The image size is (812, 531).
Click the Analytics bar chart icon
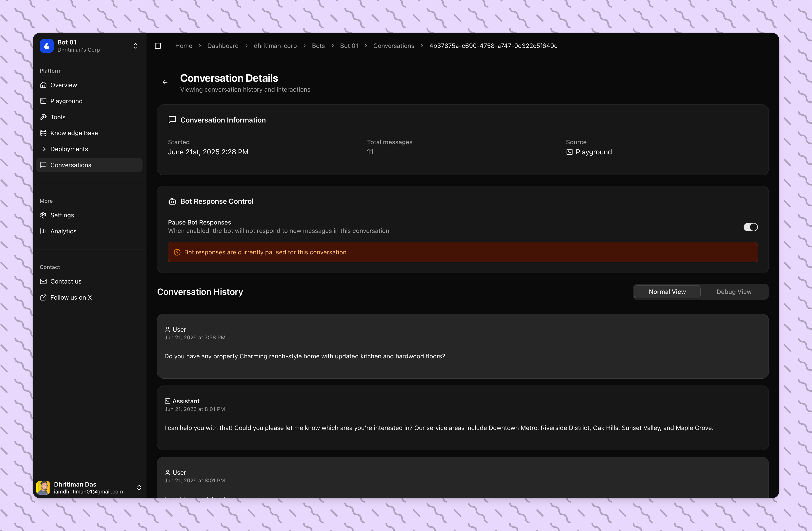tap(43, 231)
